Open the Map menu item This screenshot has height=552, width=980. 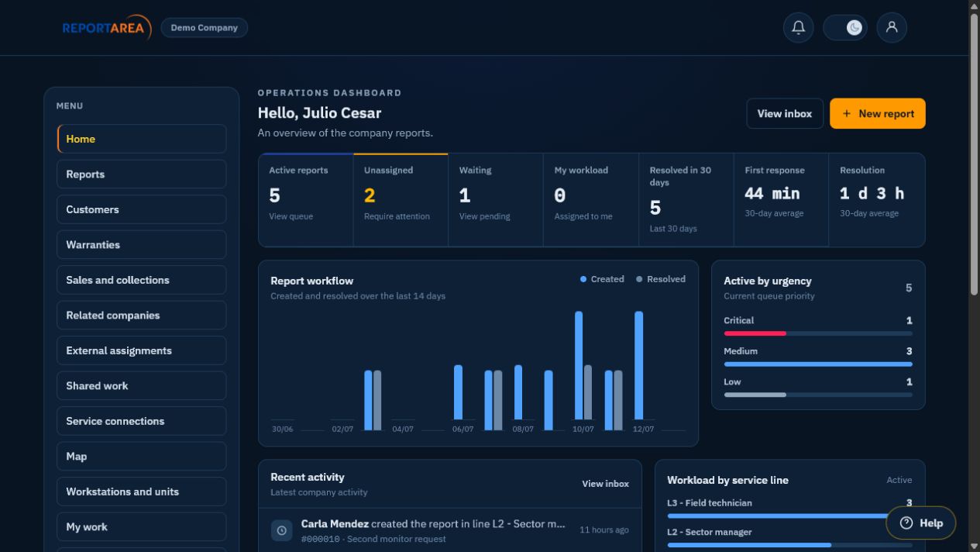click(x=142, y=457)
